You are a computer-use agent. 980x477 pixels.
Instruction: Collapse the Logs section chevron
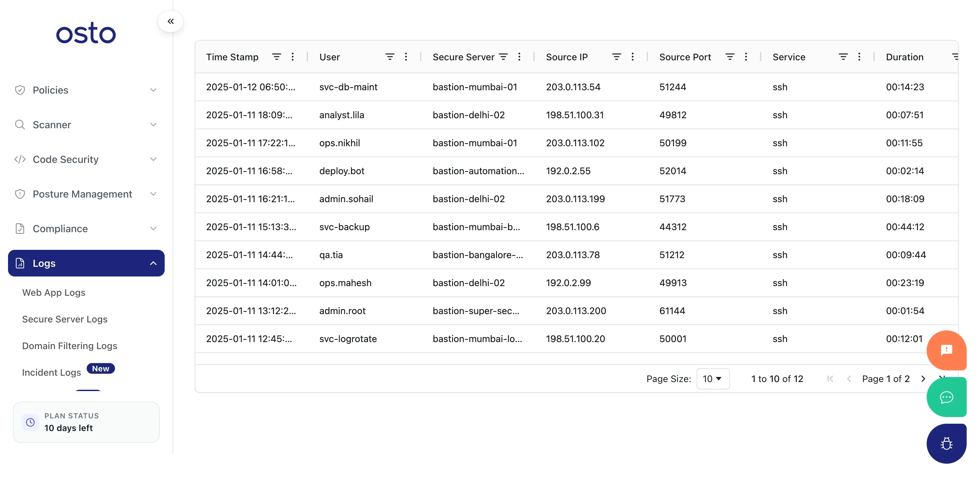[x=153, y=263]
